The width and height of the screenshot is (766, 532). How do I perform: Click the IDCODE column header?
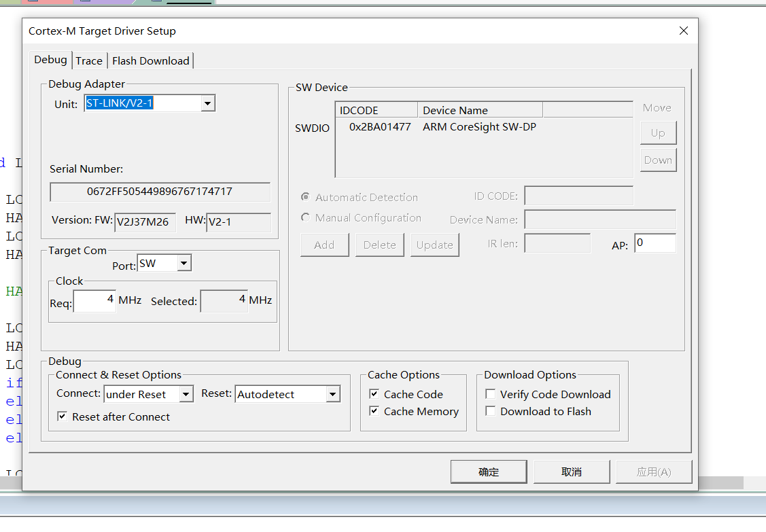(377, 110)
